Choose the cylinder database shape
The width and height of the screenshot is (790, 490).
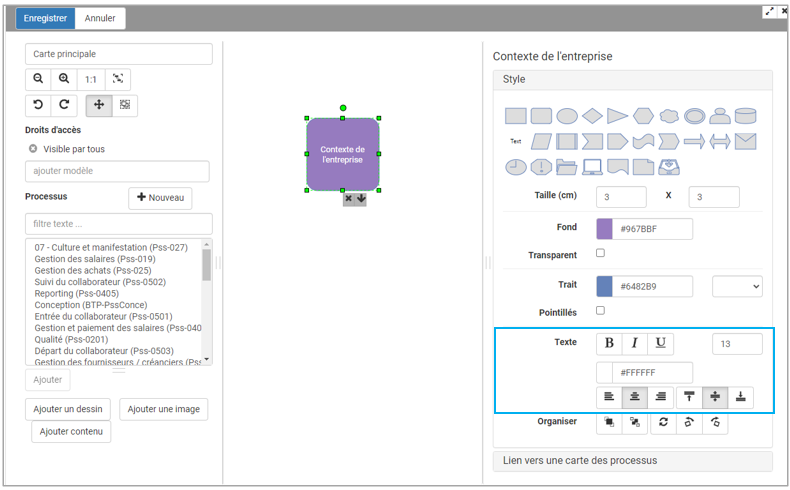745,116
